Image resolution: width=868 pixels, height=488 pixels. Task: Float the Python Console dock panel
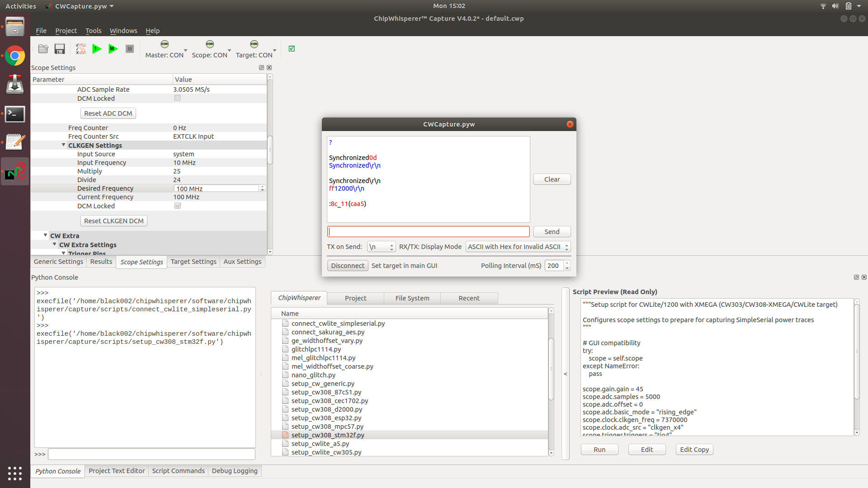[x=856, y=277]
